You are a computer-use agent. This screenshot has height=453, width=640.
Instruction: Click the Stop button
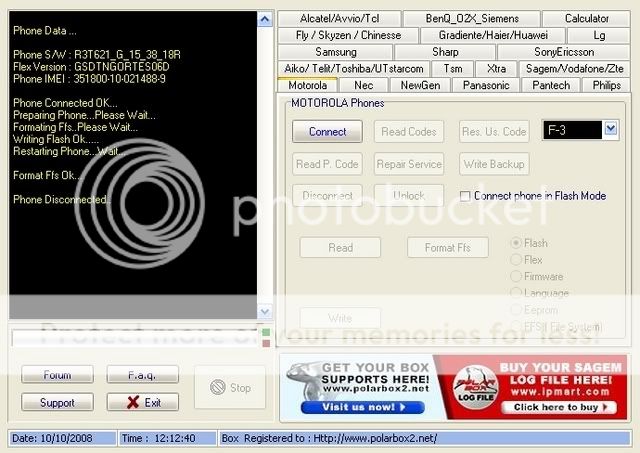(230, 387)
